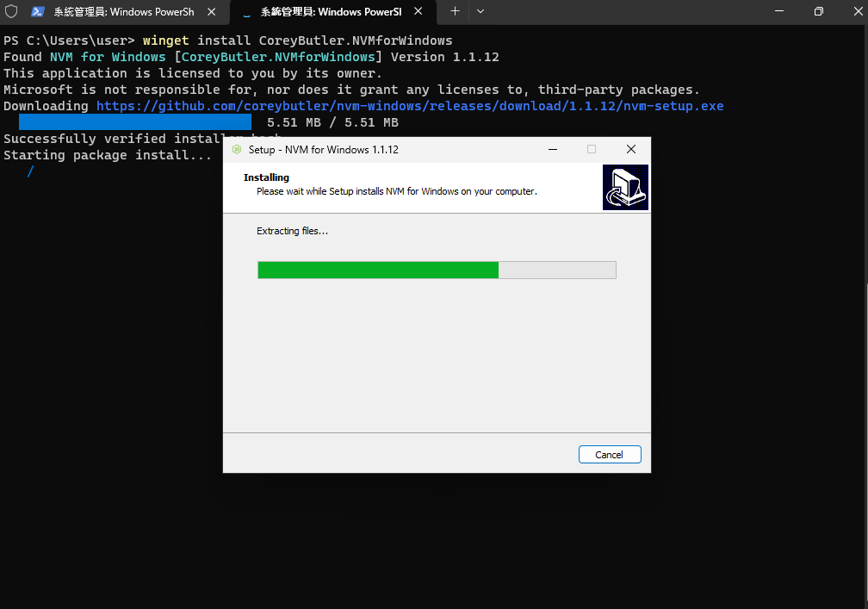The width and height of the screenshot is (868, 609).
Task: Open a new terminal tab with the plus icon
Action: tap(455, 12)
